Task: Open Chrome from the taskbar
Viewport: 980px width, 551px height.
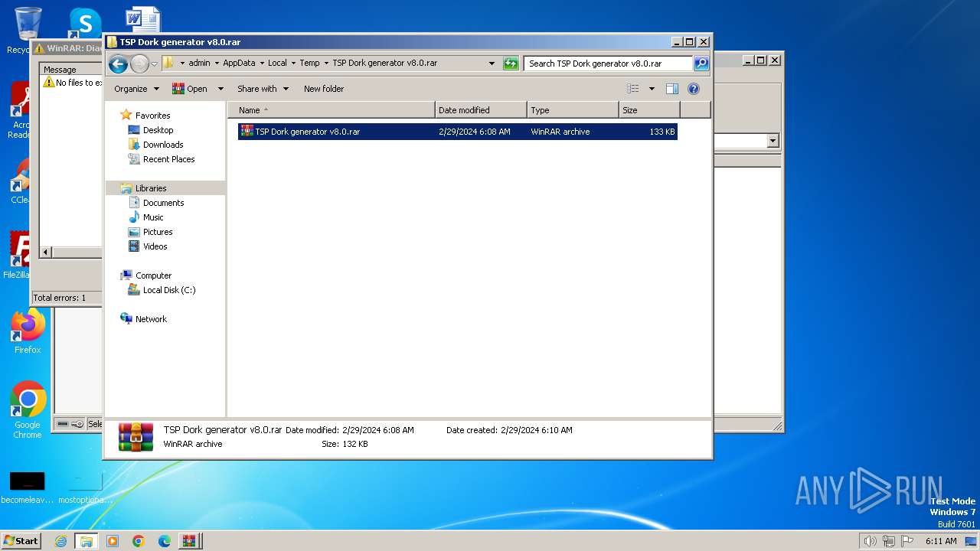Action: [138, 541]
